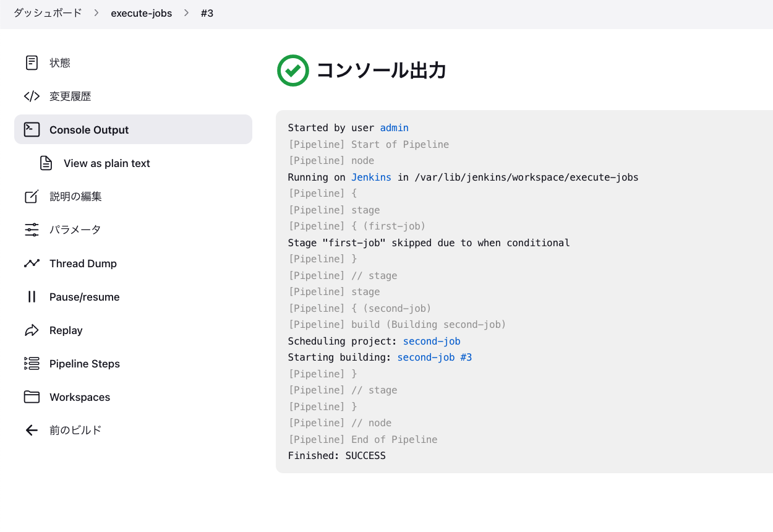Select the 状態 status icon in sidebar

pyautogui.click(x=32, y=62)
